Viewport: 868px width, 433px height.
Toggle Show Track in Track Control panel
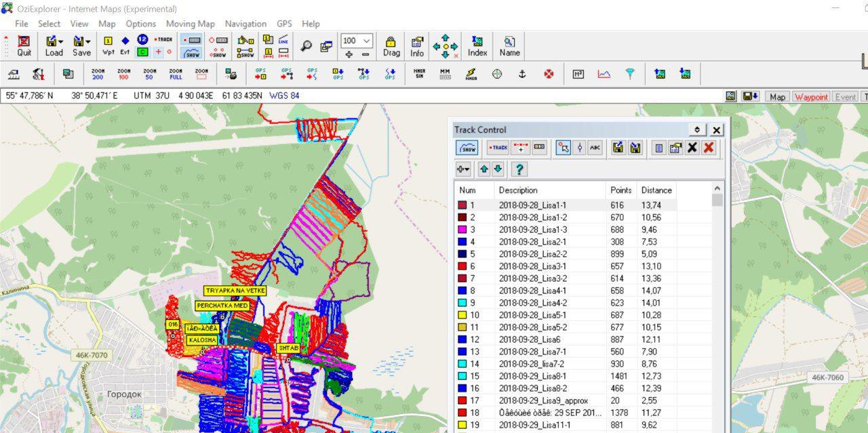click(467, 148)
